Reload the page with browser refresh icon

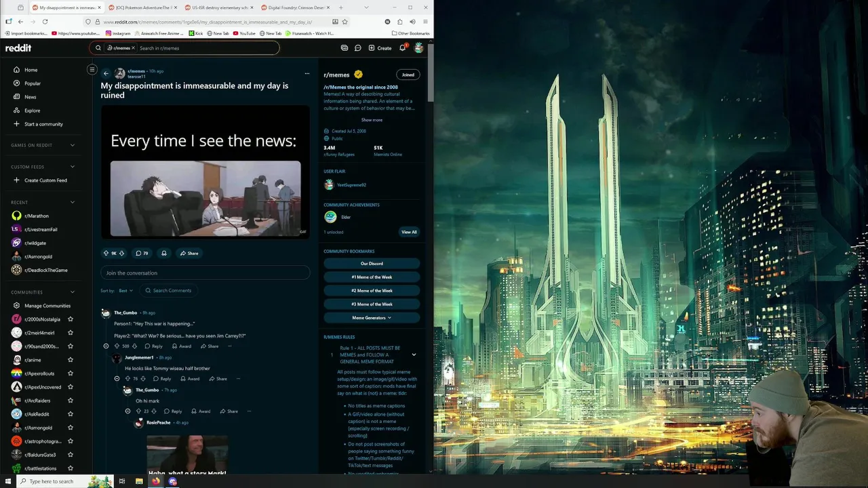pos(45,22)
